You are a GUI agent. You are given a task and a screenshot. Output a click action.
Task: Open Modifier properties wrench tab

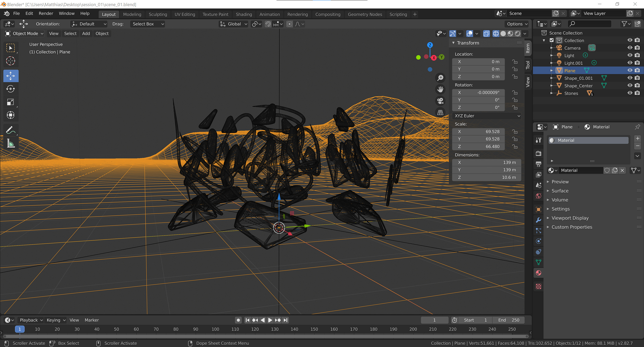538,220
